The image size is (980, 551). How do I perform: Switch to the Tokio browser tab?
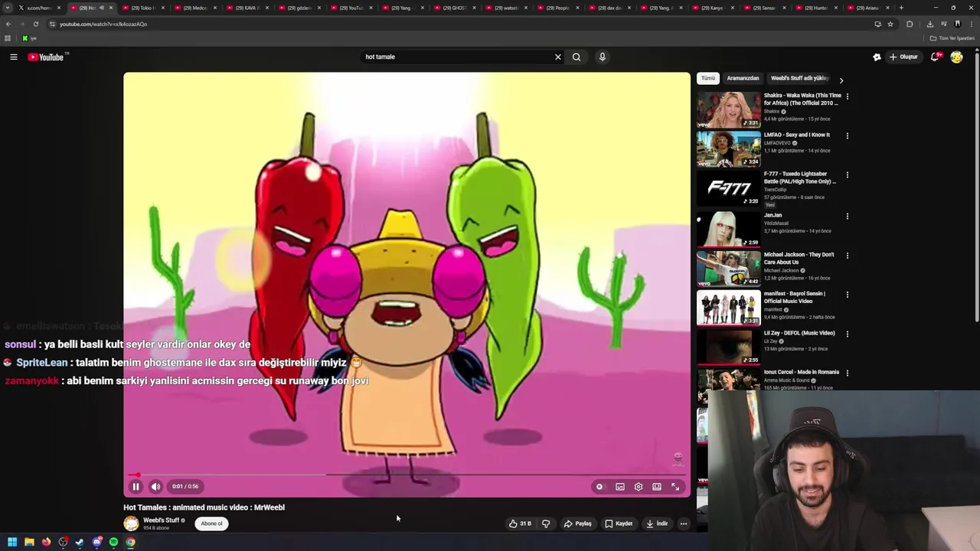click(x=142, y=8)
